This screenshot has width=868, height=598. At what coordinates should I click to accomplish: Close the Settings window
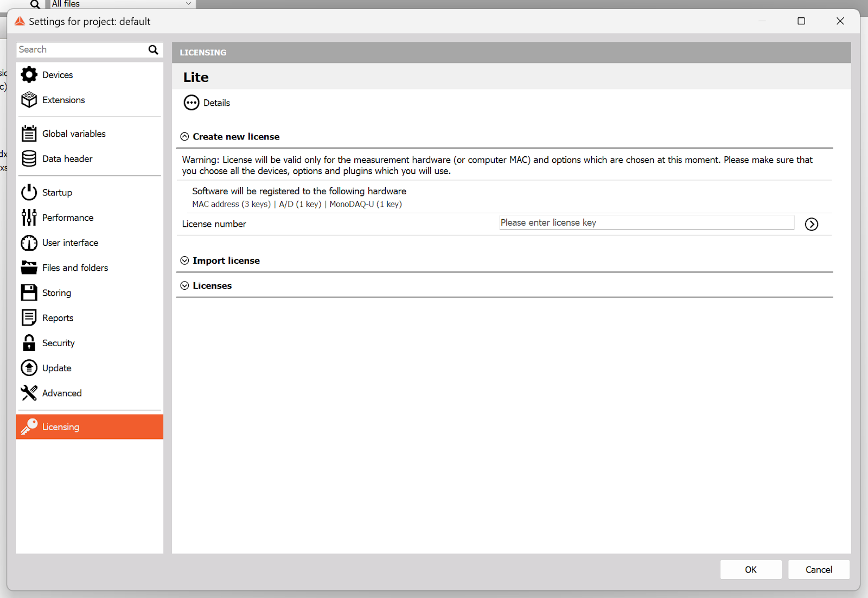pos(840,21)
